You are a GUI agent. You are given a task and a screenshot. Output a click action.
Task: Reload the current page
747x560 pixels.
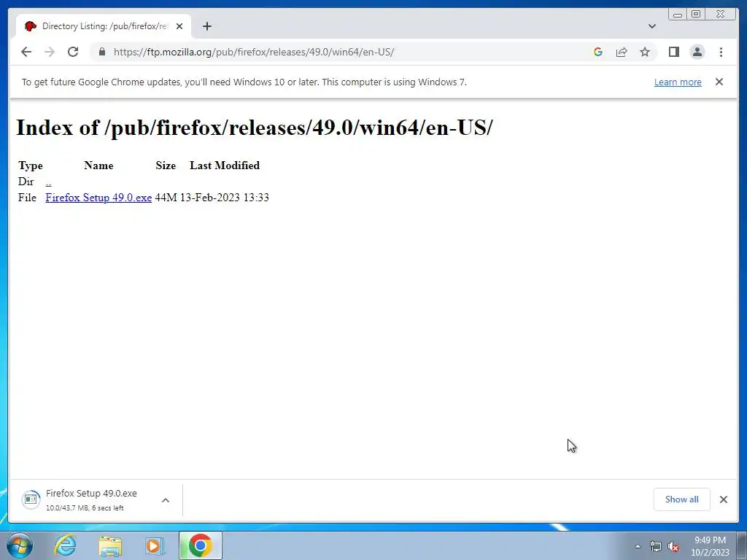pos(73,52)
